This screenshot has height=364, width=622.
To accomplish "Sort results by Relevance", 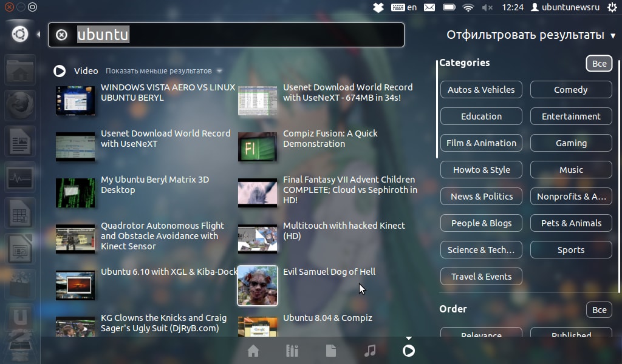I will (481, 332).
